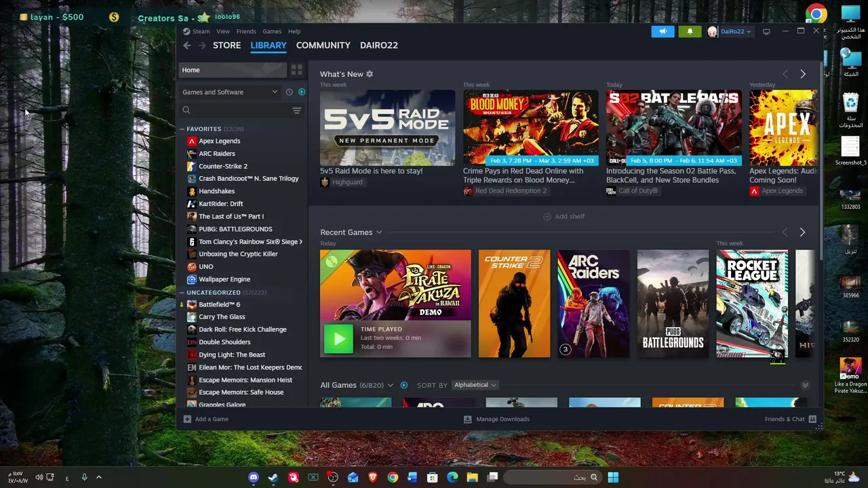This screenshot has width=868, height=488.
Task: Advance What's New shelf with right arrow
Action: (803, 74)
